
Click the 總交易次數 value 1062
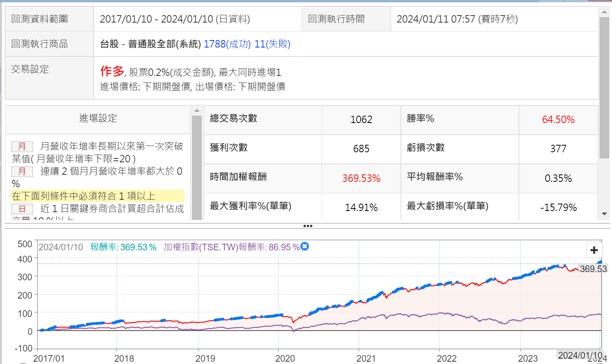click(x=361, y=120)
